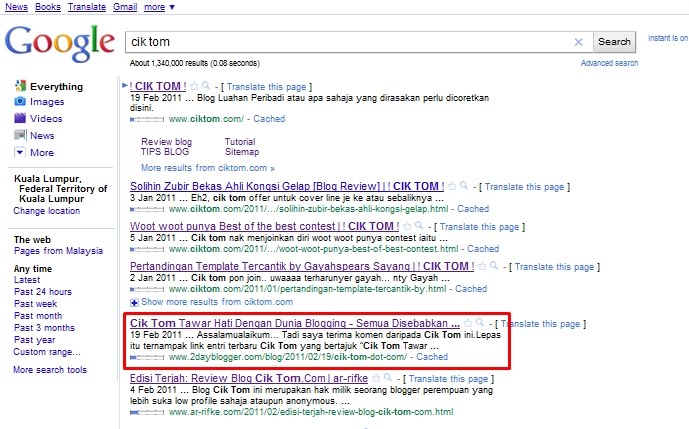Open the 'TIPS BLOG' sitelink
This screenshot has width=689, height=429.
165,152
